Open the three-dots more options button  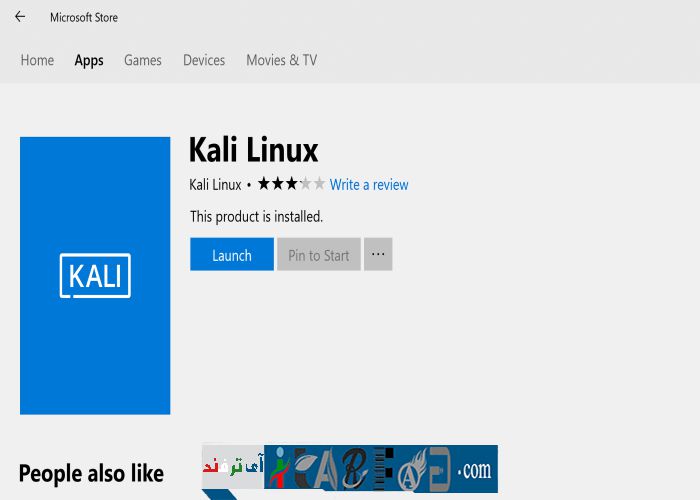[378, 254]
